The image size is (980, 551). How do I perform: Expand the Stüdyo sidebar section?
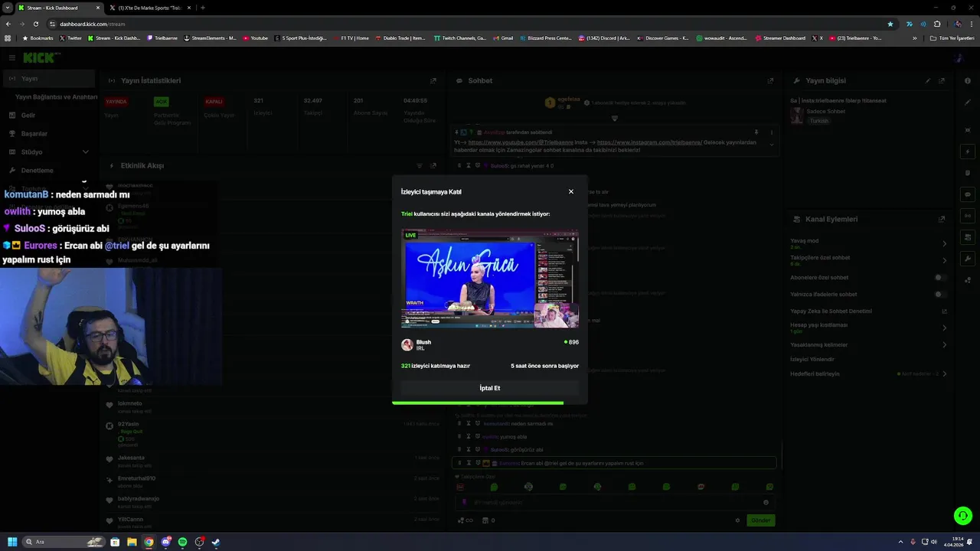coord(47,152)
